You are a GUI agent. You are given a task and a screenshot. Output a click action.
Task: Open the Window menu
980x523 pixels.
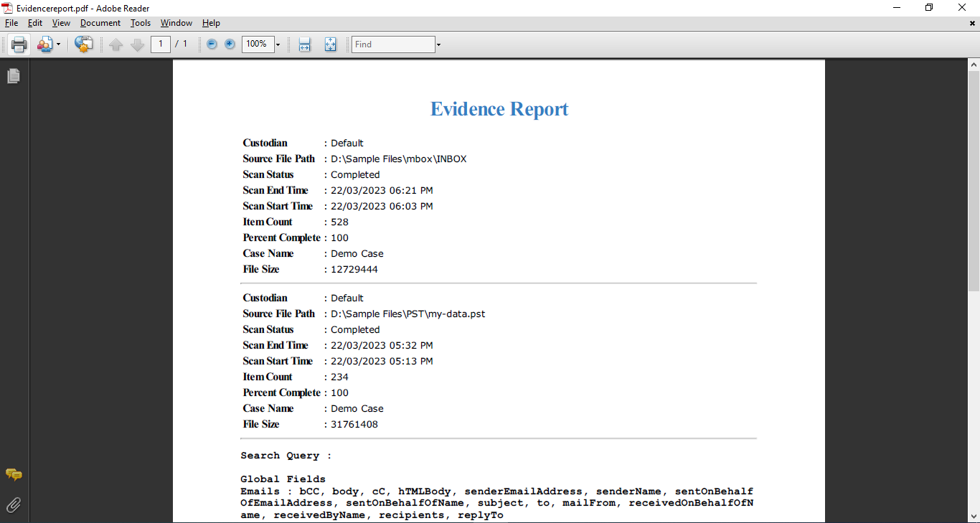point(176,23)
